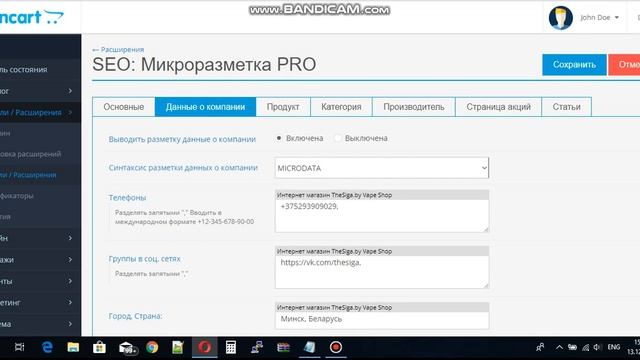Click the battery tray icon
This screenshot has height=360, width=640.
(x=573, y=347)
